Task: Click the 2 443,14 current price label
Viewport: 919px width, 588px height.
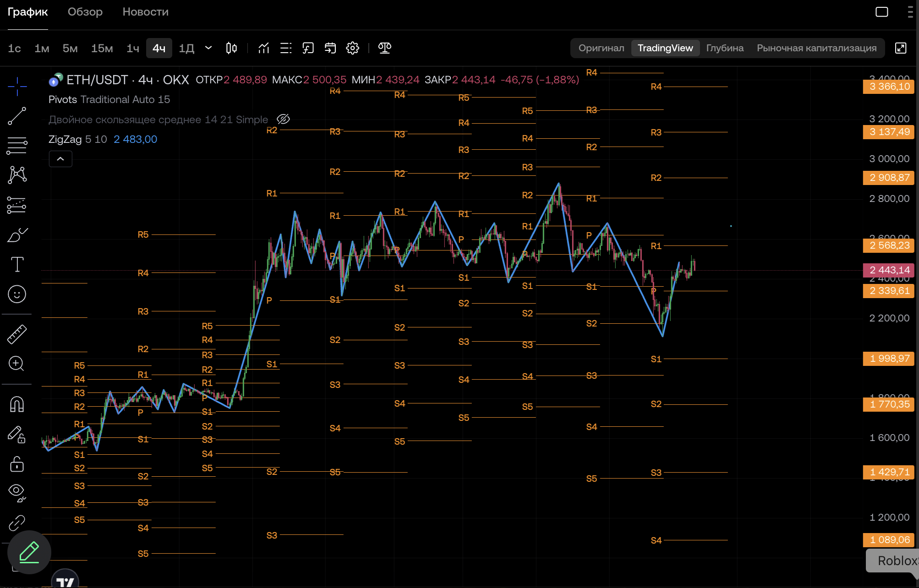Action: 889,270
